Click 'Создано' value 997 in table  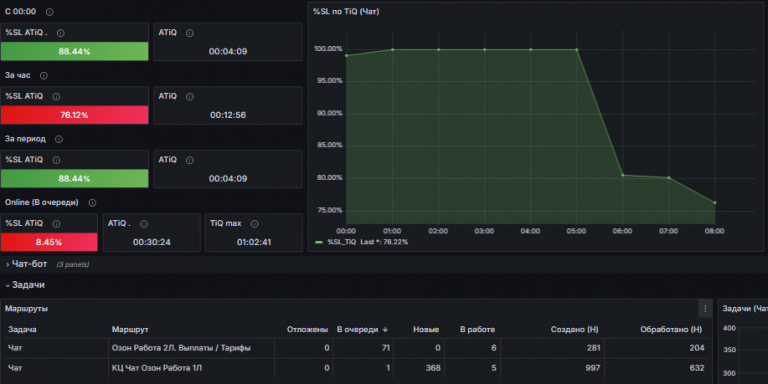594,368
